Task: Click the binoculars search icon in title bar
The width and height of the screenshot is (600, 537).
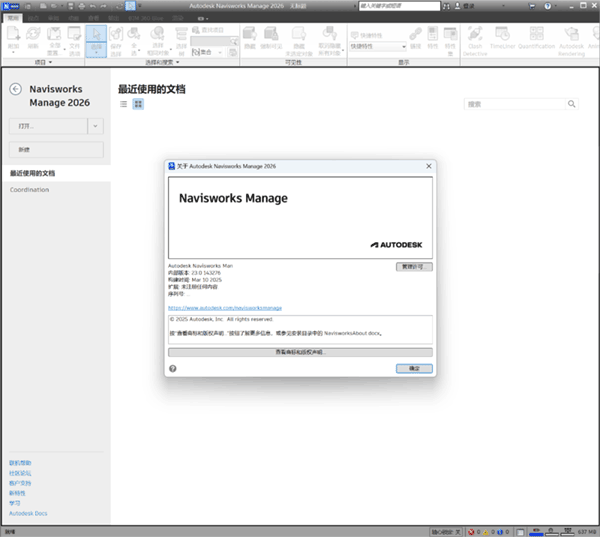Action: (x=446, y=6)
